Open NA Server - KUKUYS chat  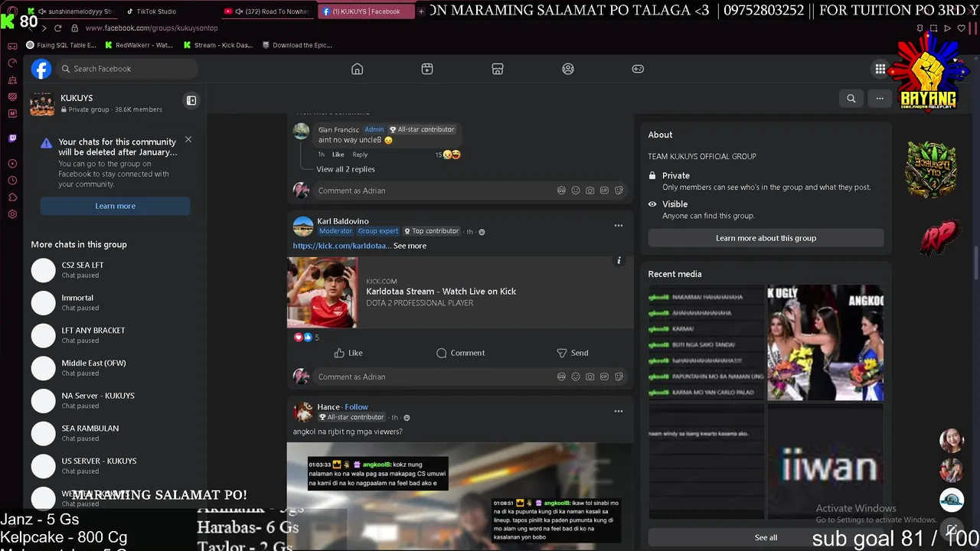tap(115, 400)
